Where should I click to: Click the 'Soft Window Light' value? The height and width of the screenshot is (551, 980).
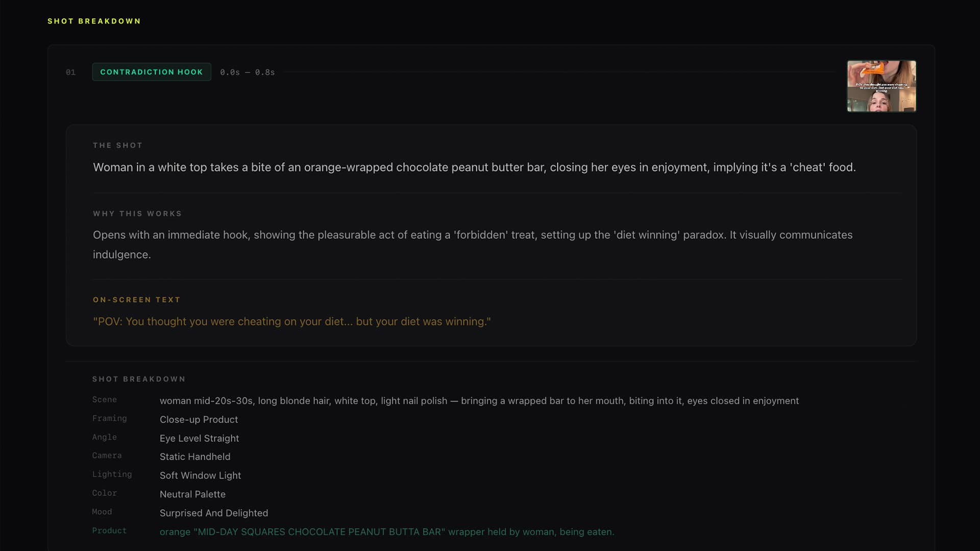tap(201, 475)
